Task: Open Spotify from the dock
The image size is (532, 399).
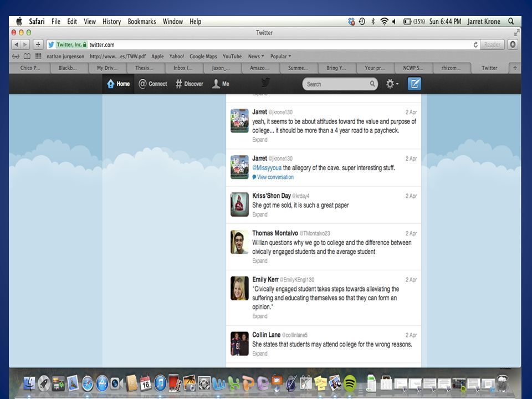Action: coord(350,383)
